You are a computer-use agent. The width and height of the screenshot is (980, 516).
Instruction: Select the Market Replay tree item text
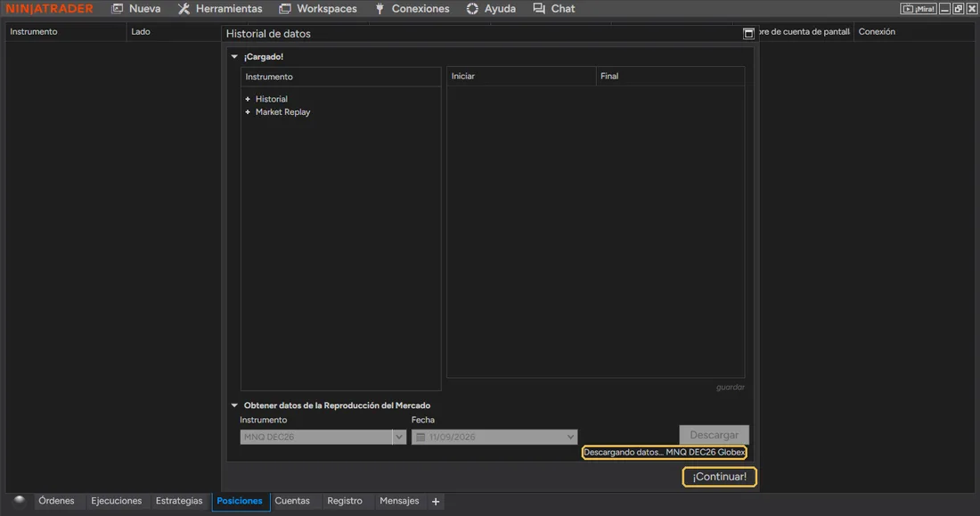click(x=282, y=112)
